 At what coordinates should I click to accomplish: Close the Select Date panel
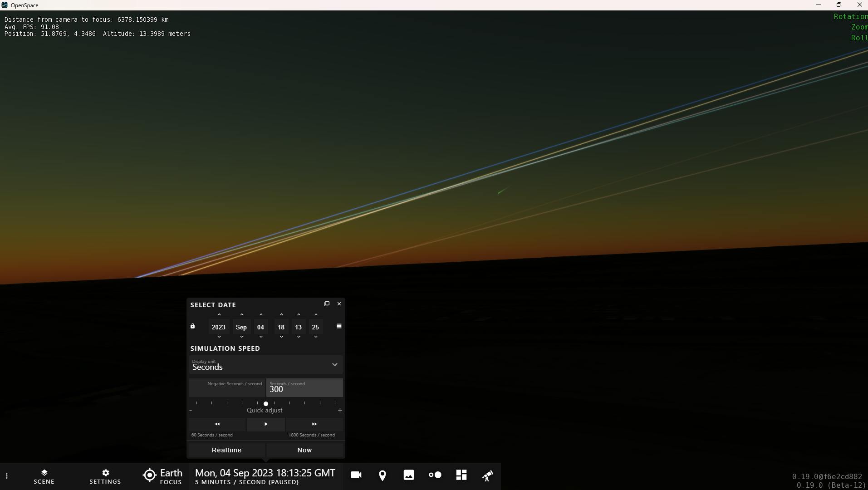(339, 304)
